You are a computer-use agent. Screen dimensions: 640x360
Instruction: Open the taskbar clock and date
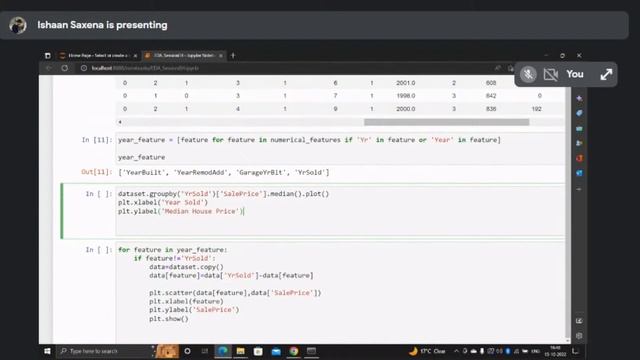(555, 351)
